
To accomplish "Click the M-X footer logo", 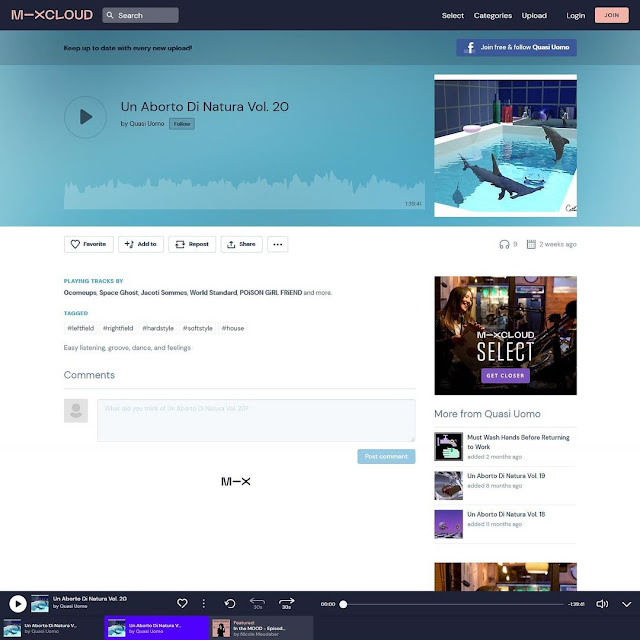I will 236,482.
